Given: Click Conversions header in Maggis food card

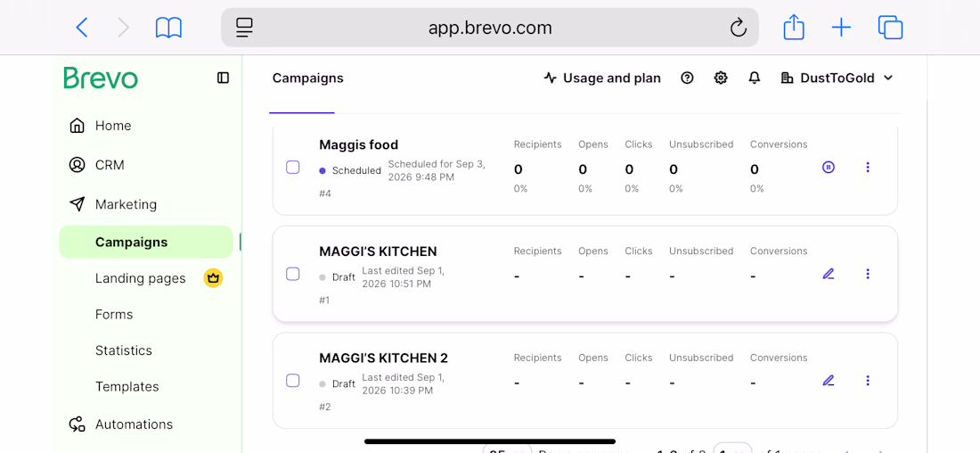Looking at the screenshot, I should tap(779, 144).
